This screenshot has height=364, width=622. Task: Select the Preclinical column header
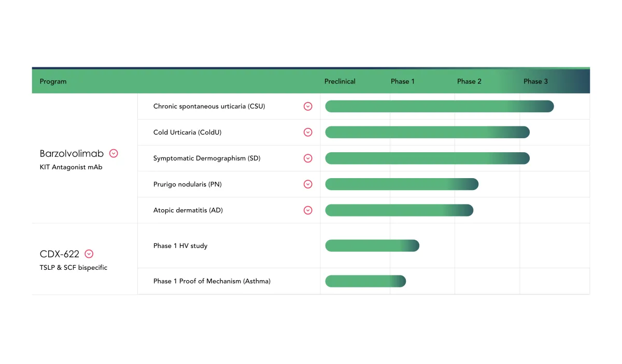tap(340, 81)
